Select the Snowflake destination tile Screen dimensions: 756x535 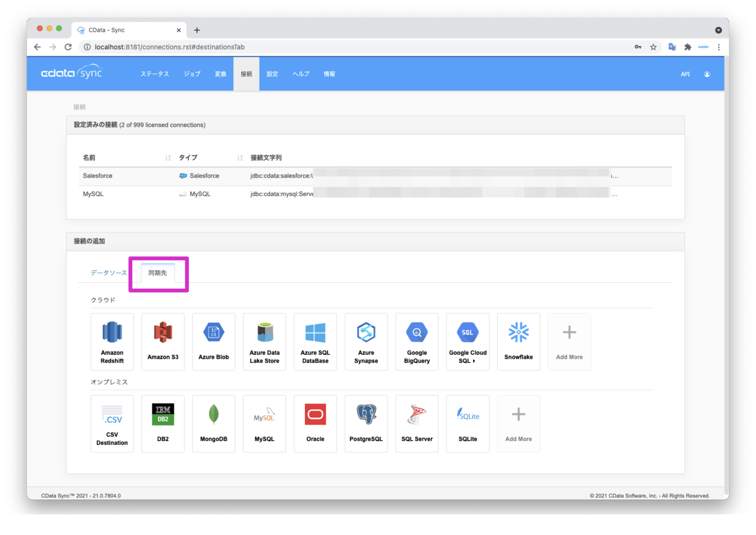point(518,342)
